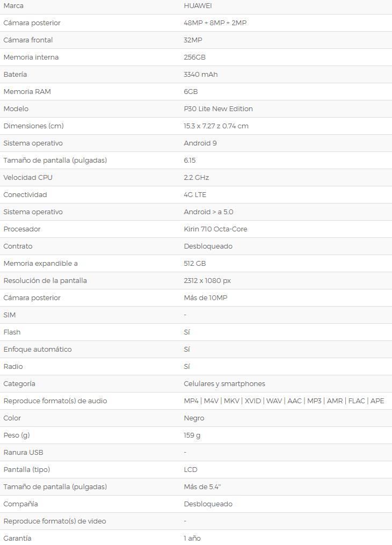
Task: Click the Celulares y smartphones category text
Action: click(x=224, y=384)
